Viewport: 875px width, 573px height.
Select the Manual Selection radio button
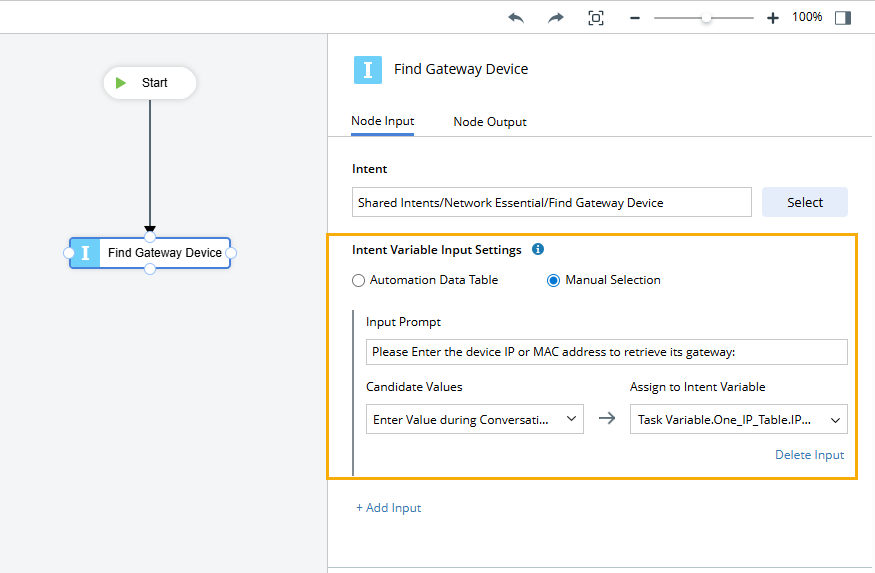click(x=553, y=280)
